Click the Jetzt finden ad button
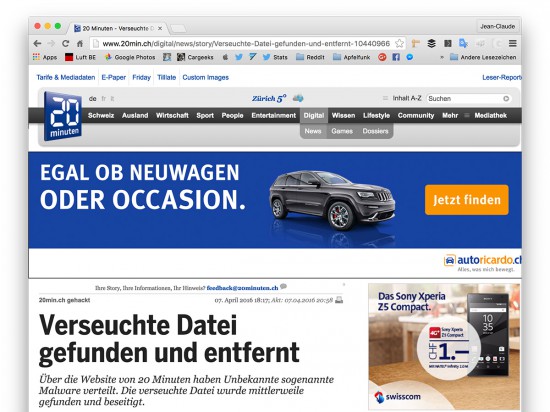The width and height of the screenshot is (550, 412). click(467, 200)
